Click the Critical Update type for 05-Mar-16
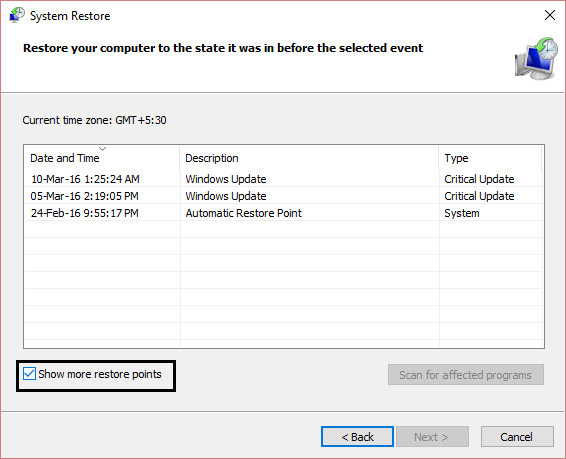566x459 pixels. [479, 196]
